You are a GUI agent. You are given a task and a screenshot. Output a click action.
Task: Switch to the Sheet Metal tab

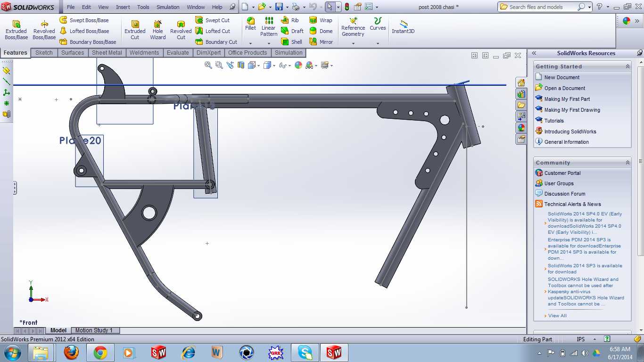tap(107, 53)
